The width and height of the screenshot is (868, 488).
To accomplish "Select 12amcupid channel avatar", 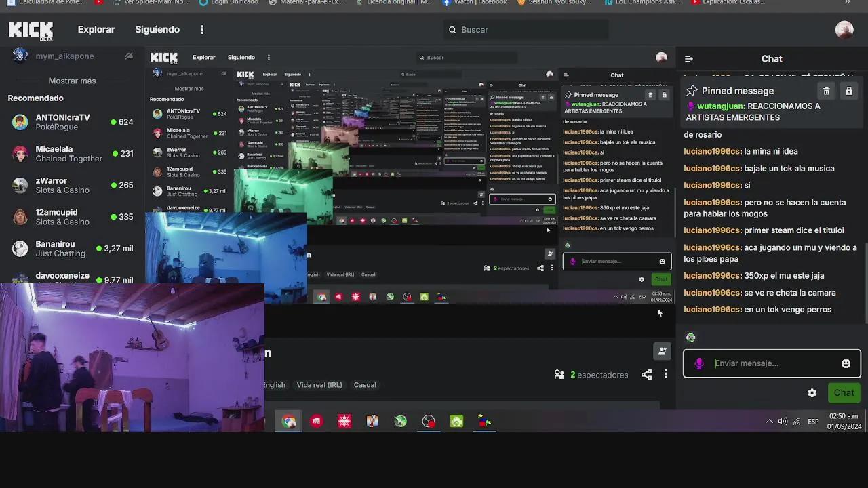I will 20,217.
